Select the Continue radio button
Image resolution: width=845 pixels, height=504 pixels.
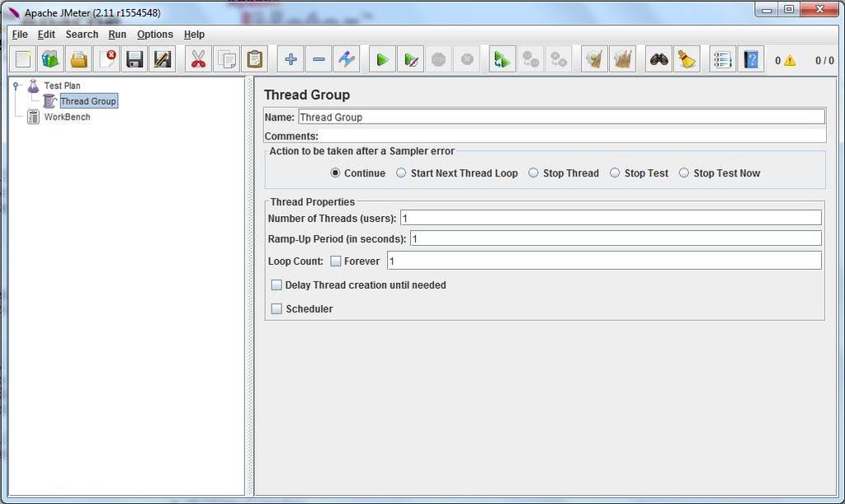pos(335,173)
